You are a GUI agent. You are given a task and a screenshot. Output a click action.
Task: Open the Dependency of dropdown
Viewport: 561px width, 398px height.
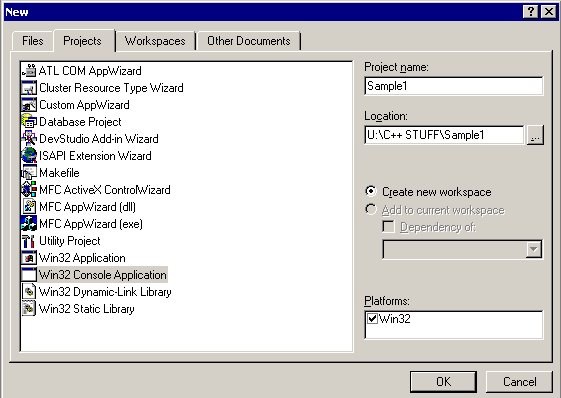tap(533, 249)
